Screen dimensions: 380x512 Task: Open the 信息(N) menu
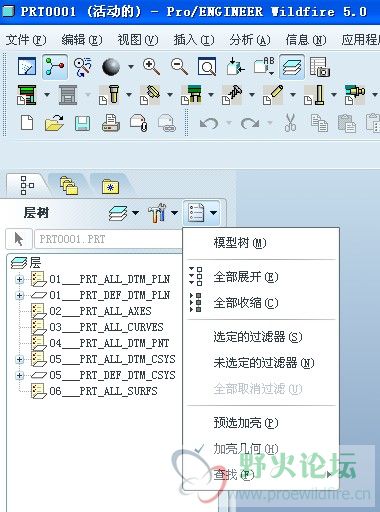pos(306,40)
